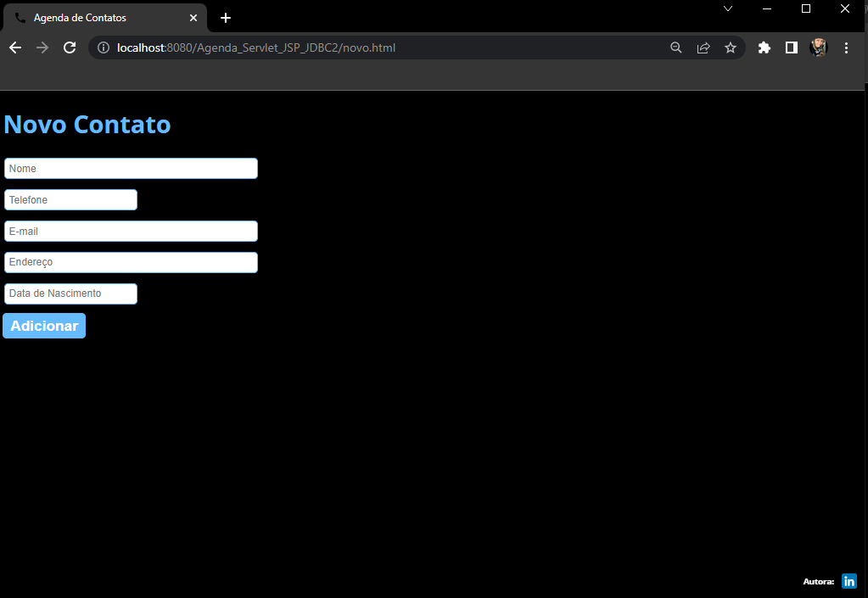Click the Autora label text

[x=817, y=581]
